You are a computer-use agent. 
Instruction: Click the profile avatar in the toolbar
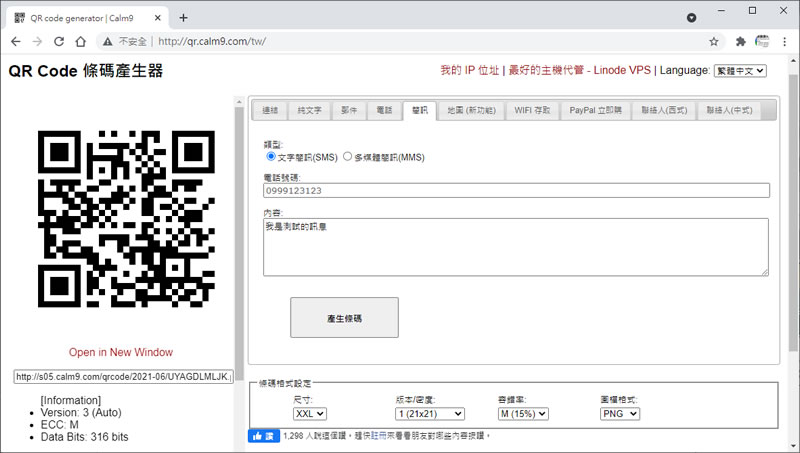762,41
